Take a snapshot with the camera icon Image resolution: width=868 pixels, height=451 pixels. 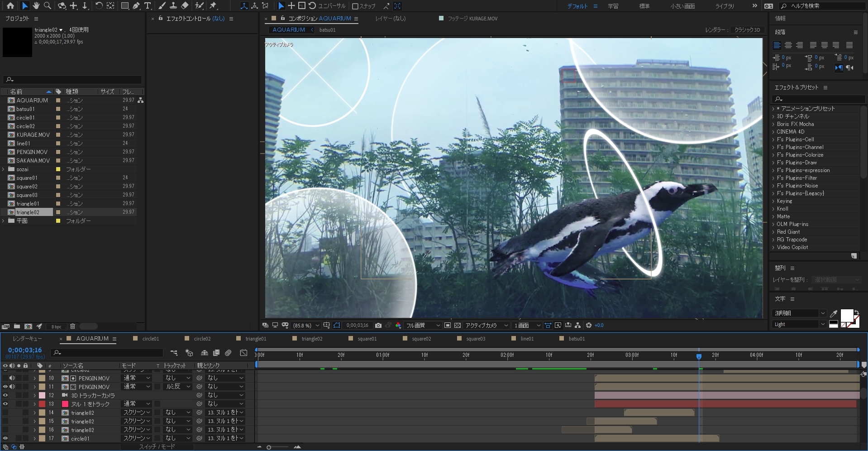378,325
